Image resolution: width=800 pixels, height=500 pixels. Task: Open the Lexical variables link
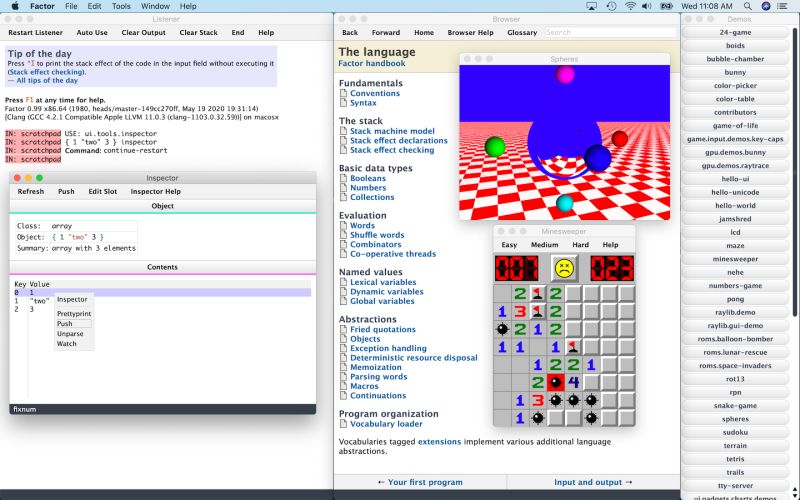point(383,282)
